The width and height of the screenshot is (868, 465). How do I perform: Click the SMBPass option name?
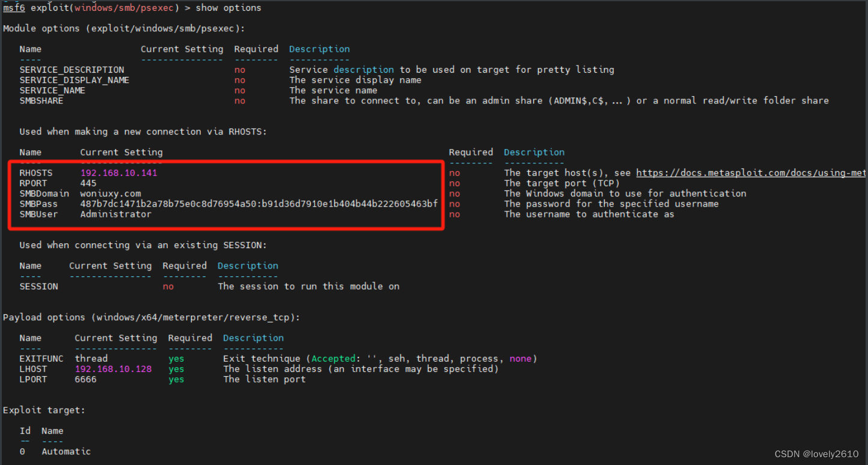[38, 204]
